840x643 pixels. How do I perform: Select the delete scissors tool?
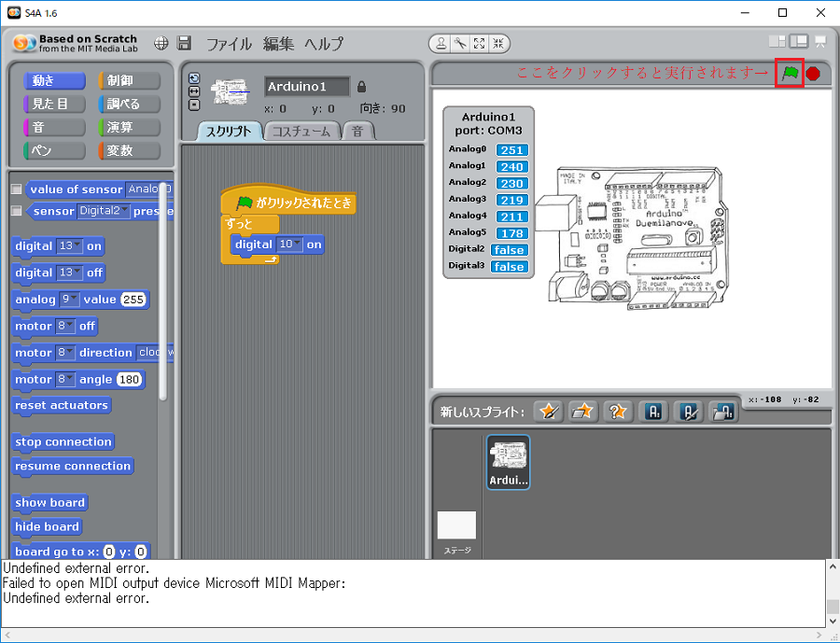(x=460, y=44)
